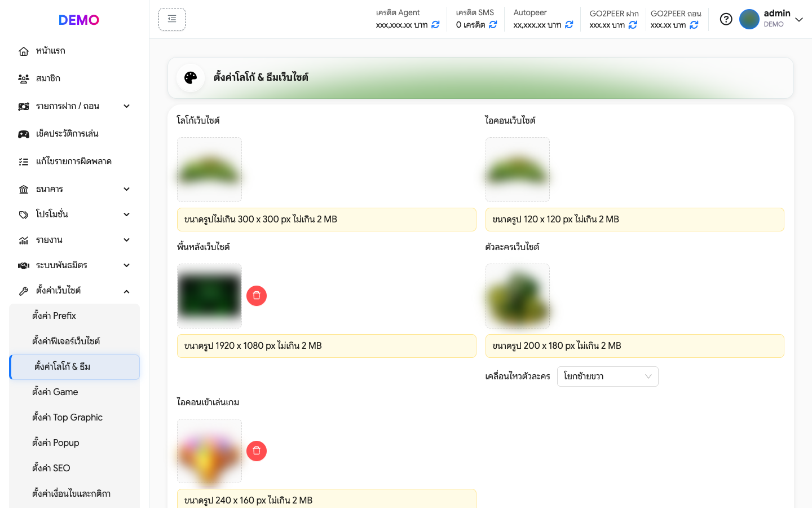This screenshot has height=508, width=812.
Task: Open the character movement dropdown
Action: [x=607, y=376]
